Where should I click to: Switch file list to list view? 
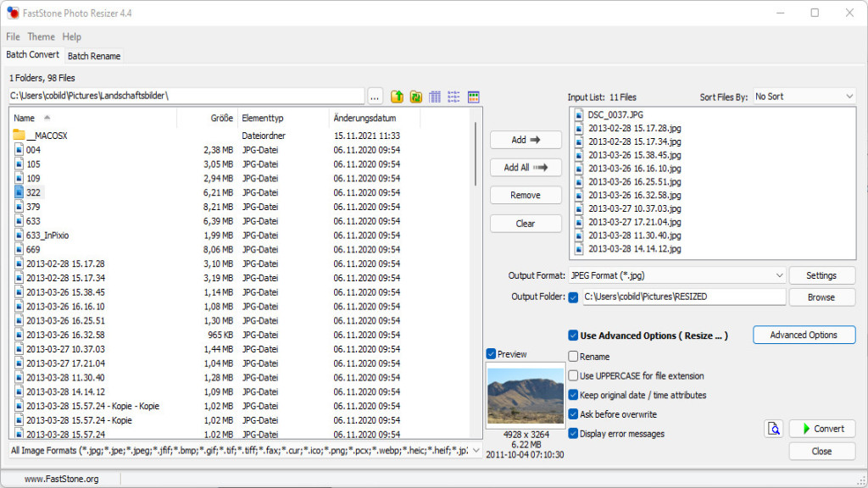click(453, 97)
